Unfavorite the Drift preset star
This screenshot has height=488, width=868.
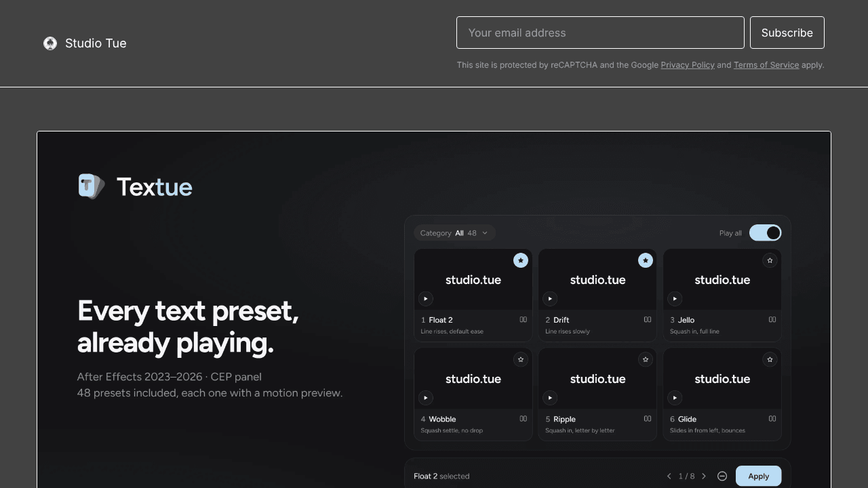[646, 260]
